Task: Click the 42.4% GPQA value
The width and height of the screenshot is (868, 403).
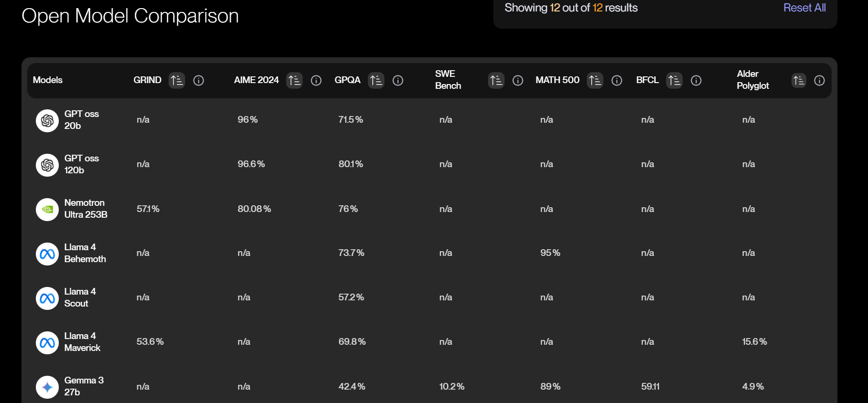Action: click(x=352, y=387)
